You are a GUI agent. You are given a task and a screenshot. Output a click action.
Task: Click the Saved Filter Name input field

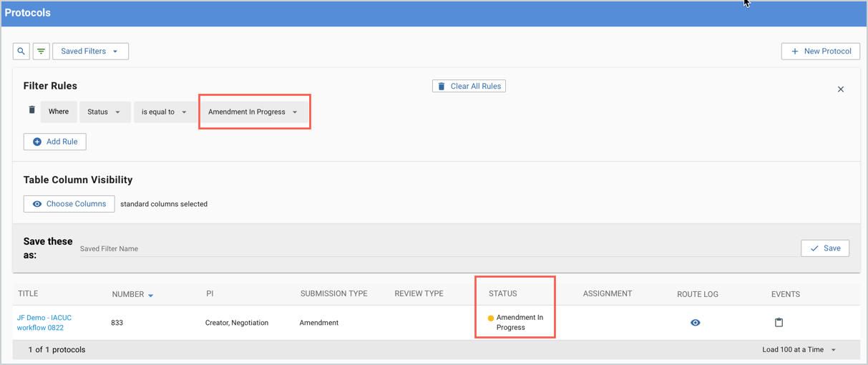coord(437,248)
